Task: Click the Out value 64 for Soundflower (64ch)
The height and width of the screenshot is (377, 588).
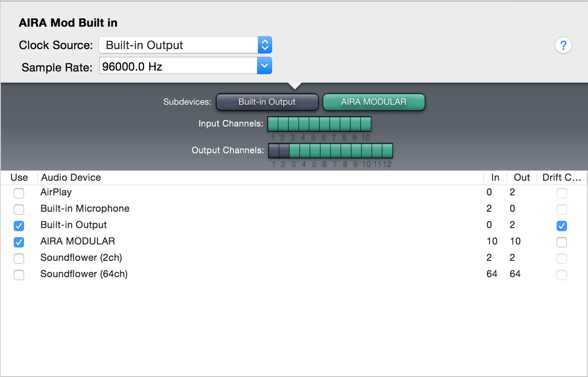Action: [515, 274]
